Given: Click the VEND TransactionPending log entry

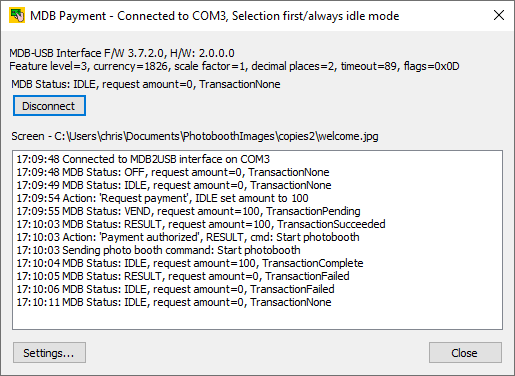Looking at the screenshot, I should point(188,211).
